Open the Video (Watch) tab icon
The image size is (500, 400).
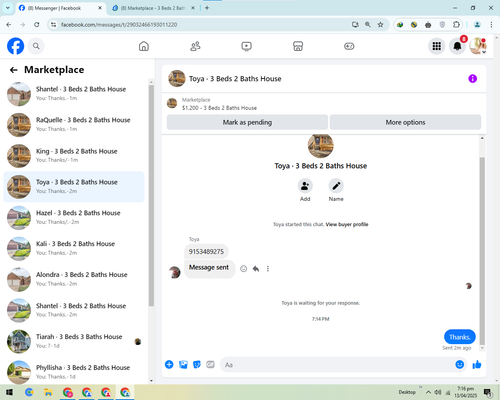click(x=247, y=46)
